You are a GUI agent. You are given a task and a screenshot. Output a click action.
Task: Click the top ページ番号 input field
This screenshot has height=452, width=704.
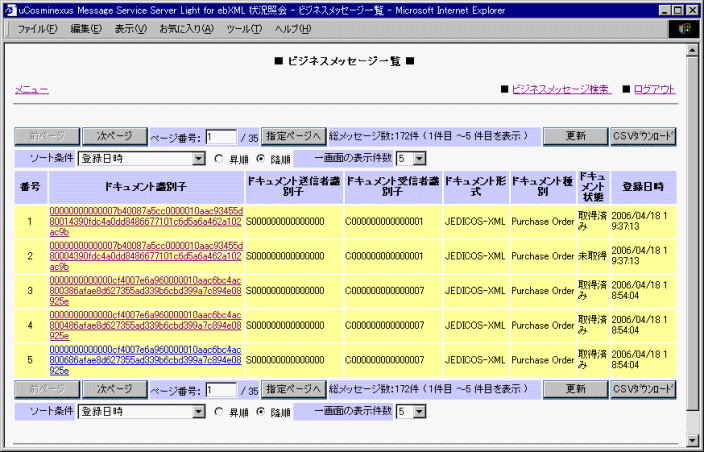[x=220, y=137]
